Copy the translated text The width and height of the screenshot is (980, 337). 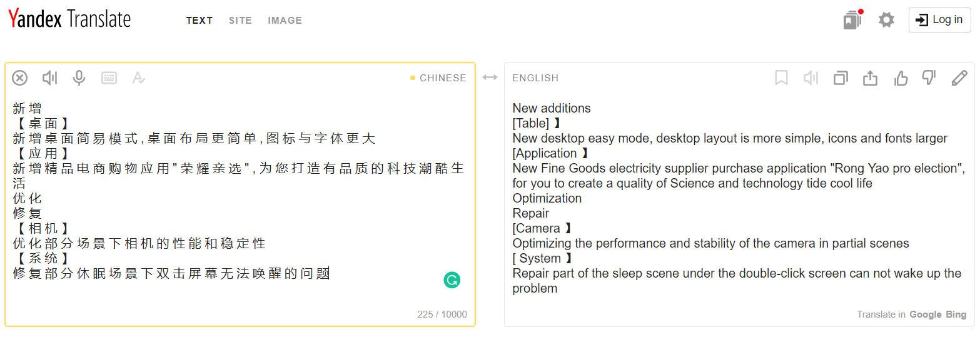841,78
